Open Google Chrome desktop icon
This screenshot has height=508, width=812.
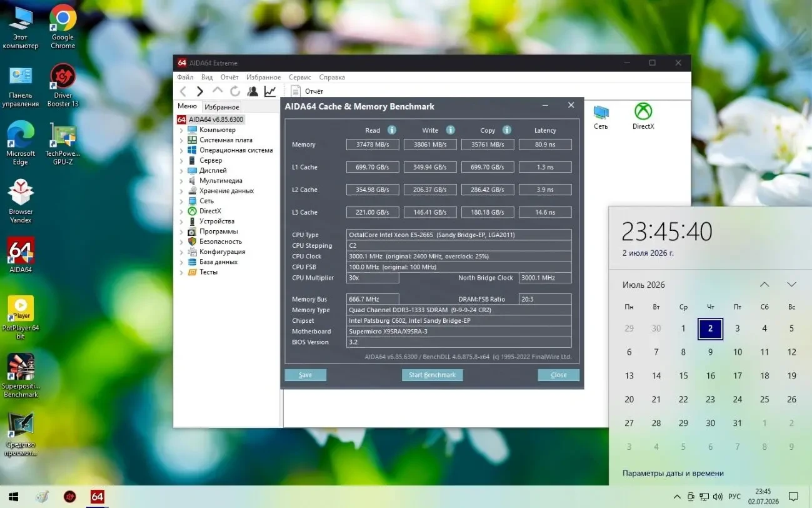click(63, 27)
